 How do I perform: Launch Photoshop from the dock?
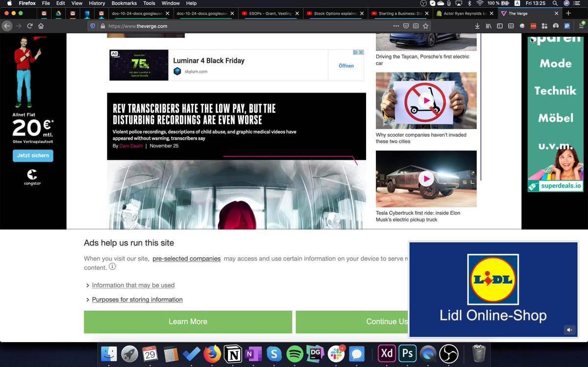coord(407,354)
